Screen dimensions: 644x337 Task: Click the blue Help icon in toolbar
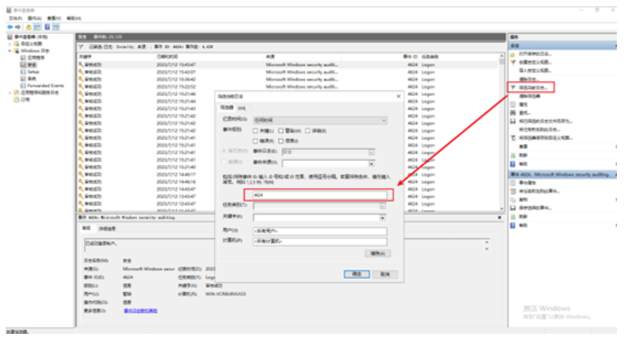coord(47,27)
